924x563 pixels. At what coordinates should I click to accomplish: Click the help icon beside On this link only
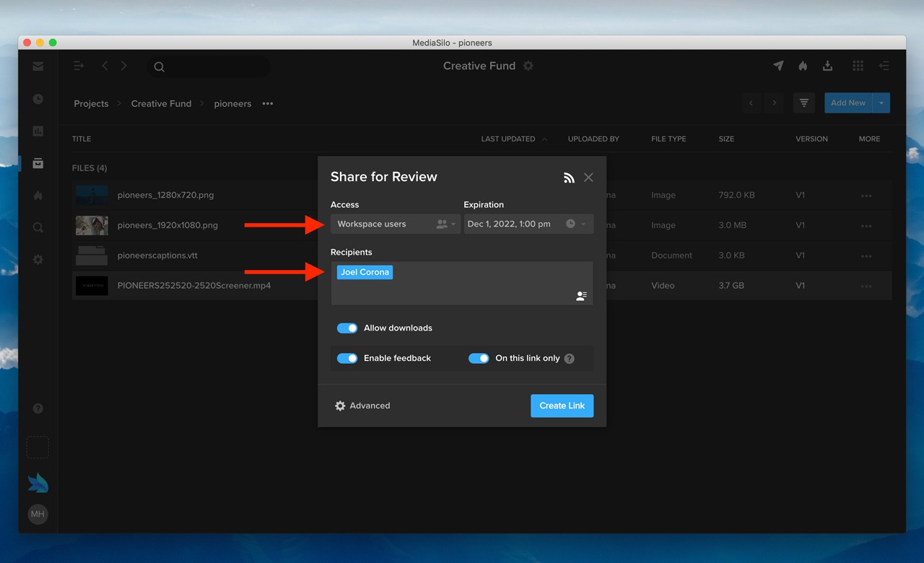570,359
